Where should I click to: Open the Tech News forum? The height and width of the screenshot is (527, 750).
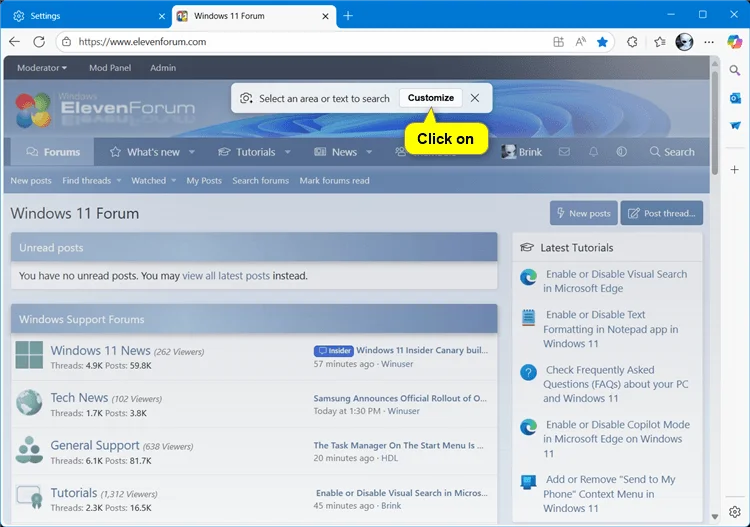pos(79,397)
